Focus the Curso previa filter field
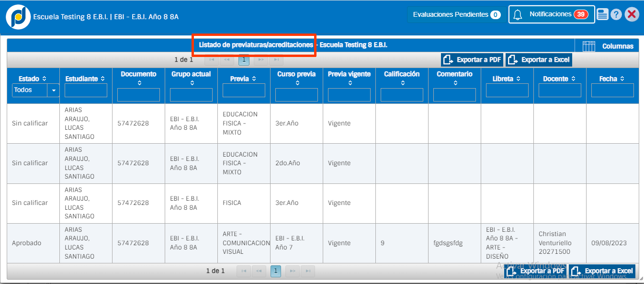 pos(297,94)
